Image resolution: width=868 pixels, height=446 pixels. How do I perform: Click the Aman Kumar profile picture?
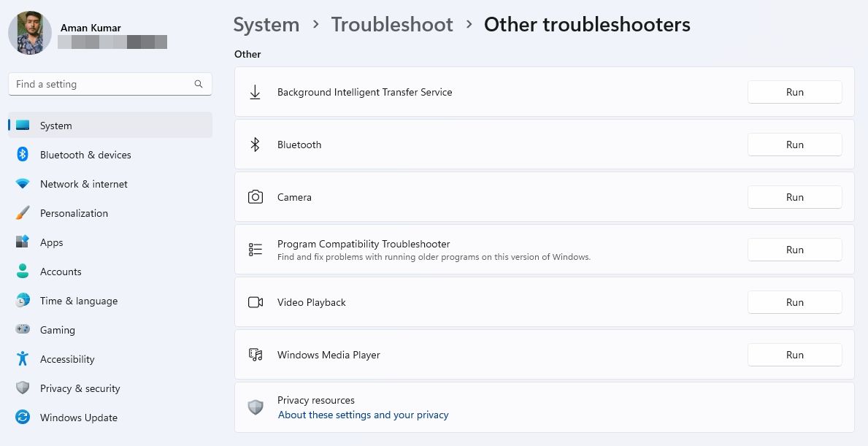click(x=30, y=33)
